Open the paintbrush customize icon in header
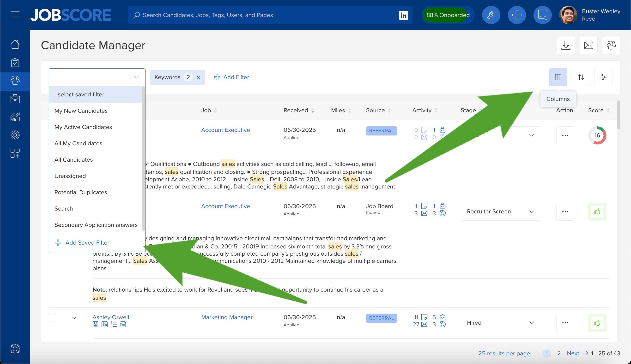Screen dimensions: 631x364 (x=491, y=15)
